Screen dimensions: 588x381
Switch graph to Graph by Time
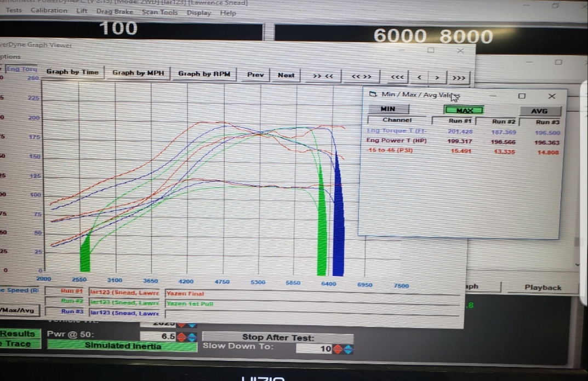pyautogui.click(x=72, y=72)
